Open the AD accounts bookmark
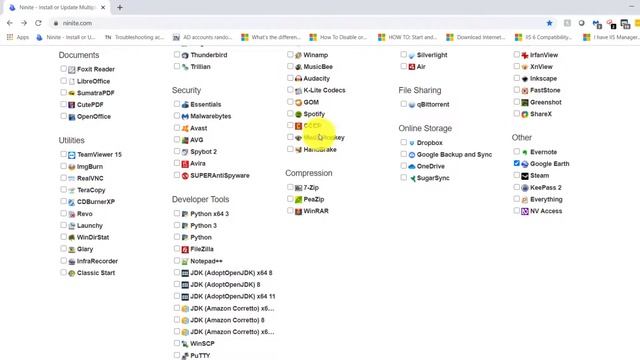 pyautogui.click(x=202, y=37)
